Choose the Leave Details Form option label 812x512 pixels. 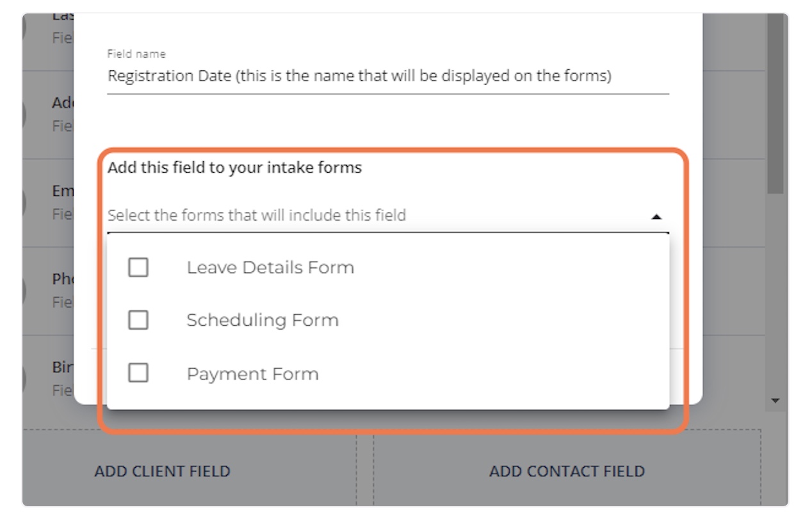[x=270, y=268]
